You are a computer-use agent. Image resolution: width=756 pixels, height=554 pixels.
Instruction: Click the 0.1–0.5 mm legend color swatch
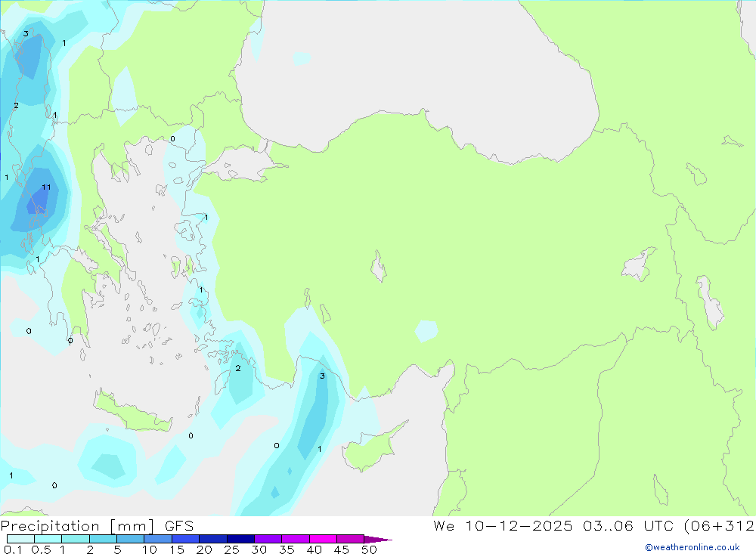click(x=20, y=539)
